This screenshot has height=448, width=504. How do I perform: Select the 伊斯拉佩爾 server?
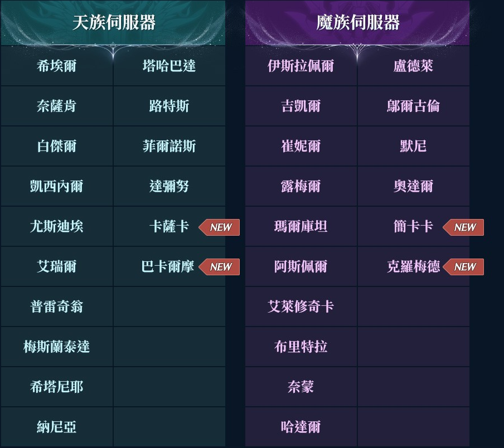301,66
